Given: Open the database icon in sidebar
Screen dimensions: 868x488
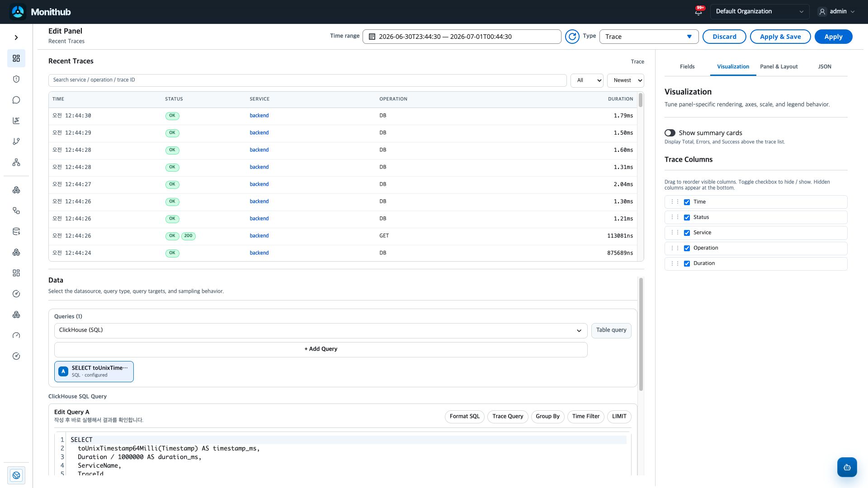Looking at the screenshot, I should [x=16, y=231].
